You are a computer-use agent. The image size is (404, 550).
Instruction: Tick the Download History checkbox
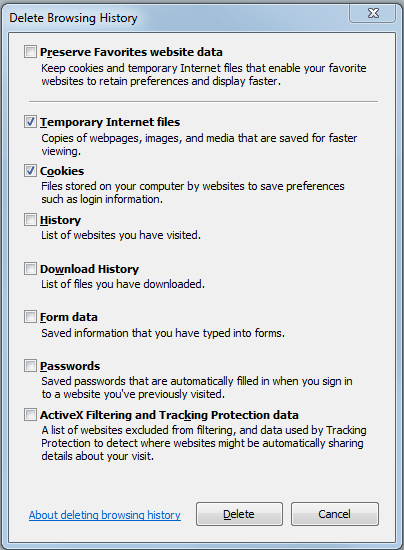(x=30, y=269)
